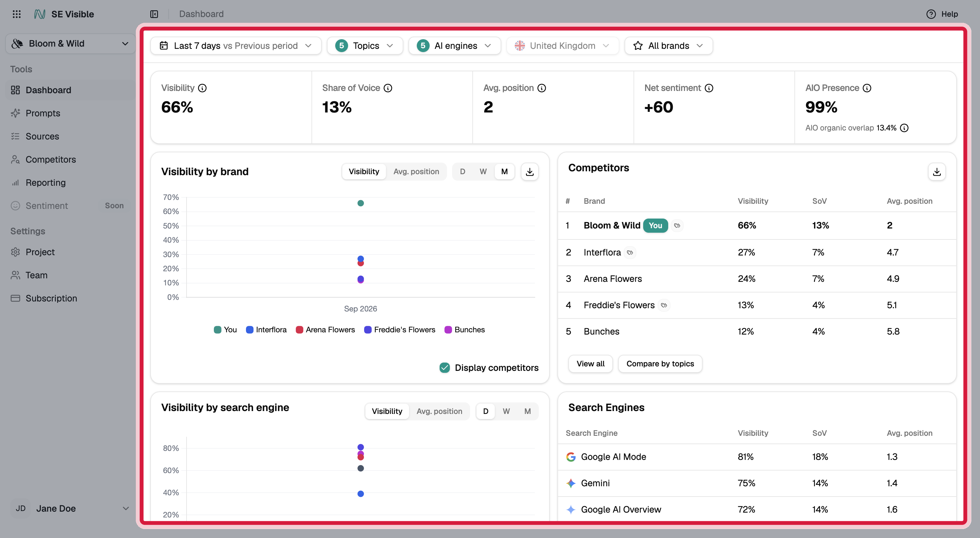The height and width of the screenshot is (538, 980).
Task: Open Prompts in the sidebar
Action: pos(70,113)
